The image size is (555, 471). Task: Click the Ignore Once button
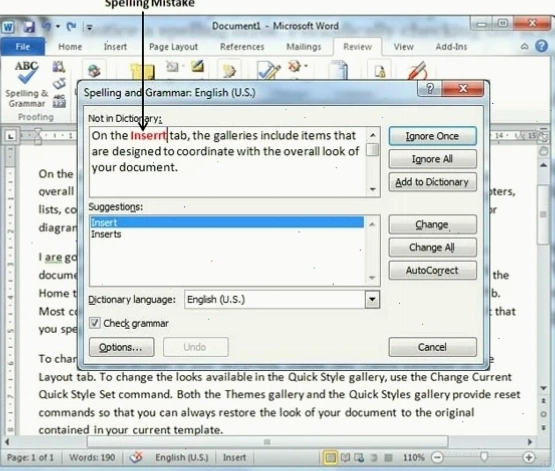[x=433, y=136]
